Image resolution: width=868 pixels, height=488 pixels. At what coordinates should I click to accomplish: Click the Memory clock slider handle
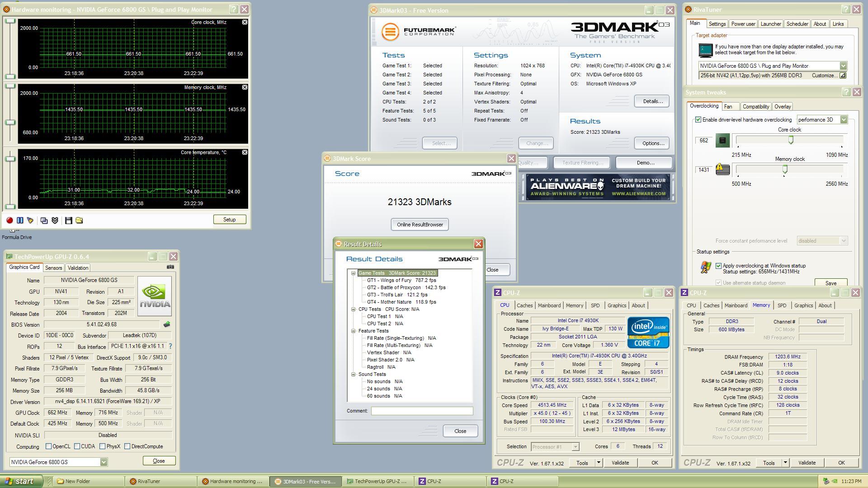pos(785,169)
